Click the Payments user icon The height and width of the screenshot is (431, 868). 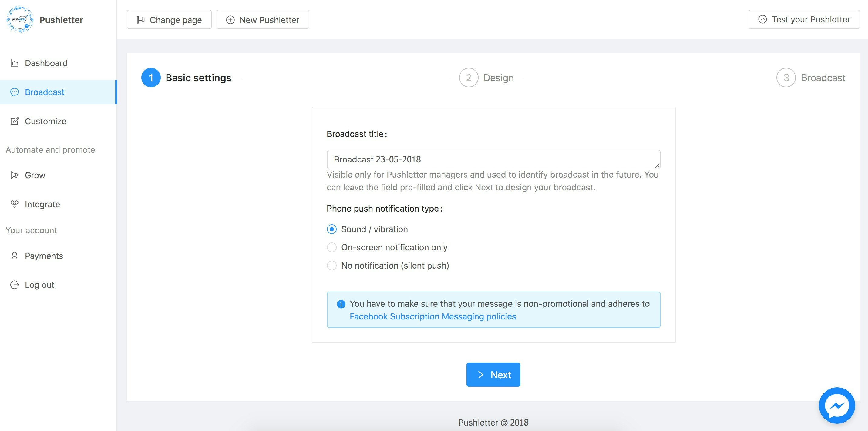(14, 256)
